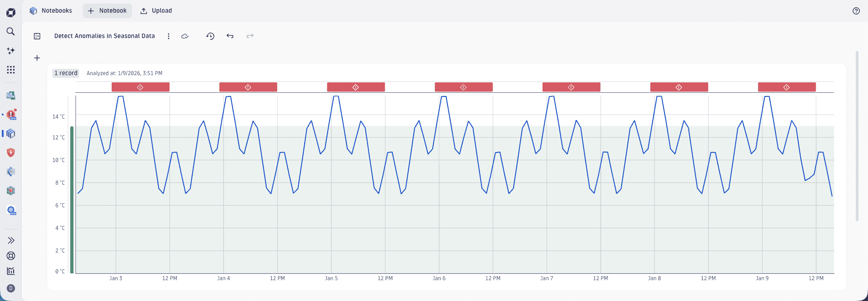The height and width of the screenshot is (301, 868).
Task: Click the green threshold bar at chart left
Action: click(72, 200)
